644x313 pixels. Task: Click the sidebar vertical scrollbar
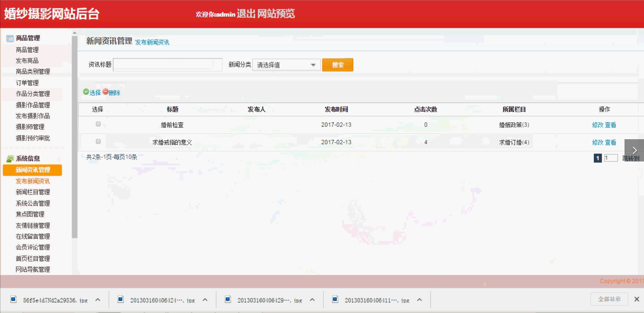tap(74, 135)
